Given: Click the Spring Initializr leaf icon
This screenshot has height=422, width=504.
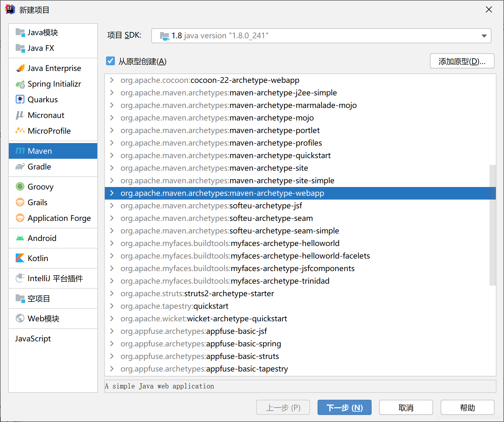Looking at the screenshot, I should 20,84.
